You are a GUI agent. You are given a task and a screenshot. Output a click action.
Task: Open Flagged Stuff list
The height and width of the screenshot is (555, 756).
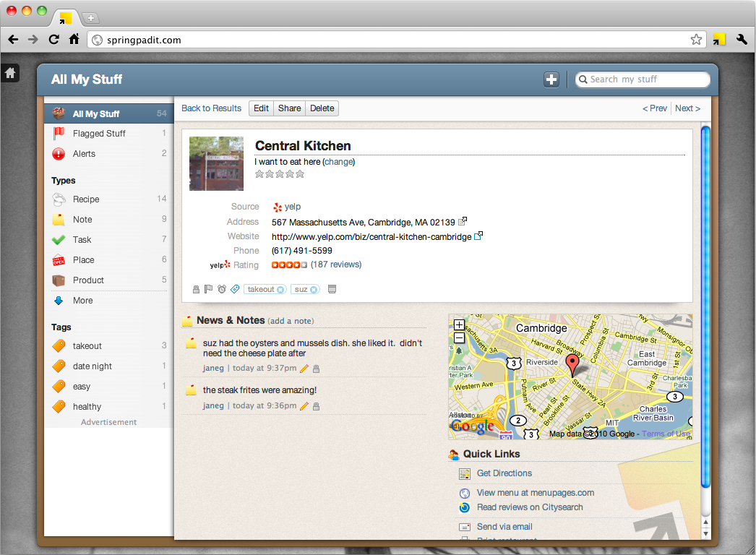coord(109,134)
